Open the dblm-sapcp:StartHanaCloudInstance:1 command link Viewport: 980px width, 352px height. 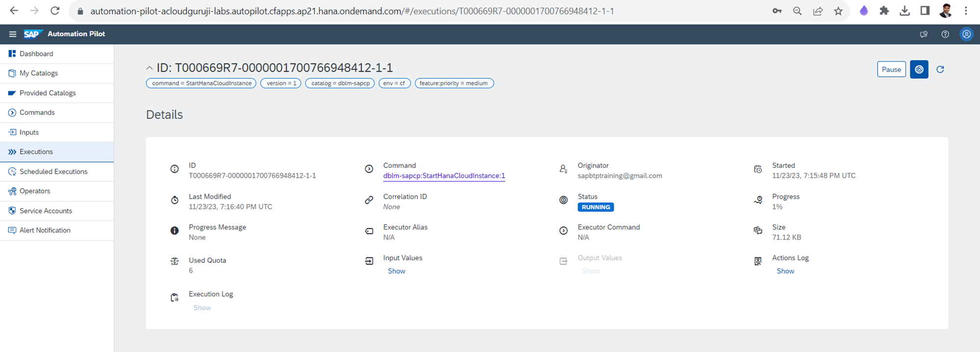tap(444, 176)
